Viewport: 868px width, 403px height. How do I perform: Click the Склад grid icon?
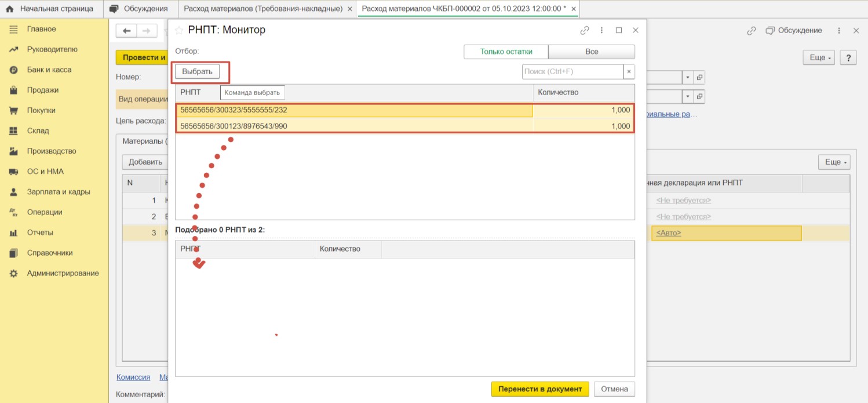(13, 130)
